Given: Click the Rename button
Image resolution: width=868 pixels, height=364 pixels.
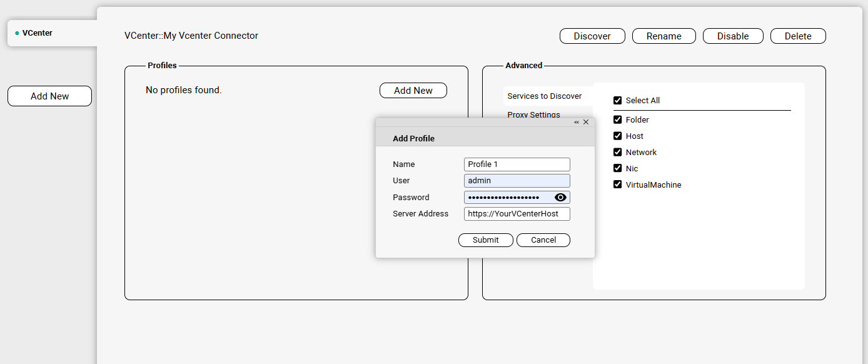Looking at the screenshot, I should (x=664, y=36).
